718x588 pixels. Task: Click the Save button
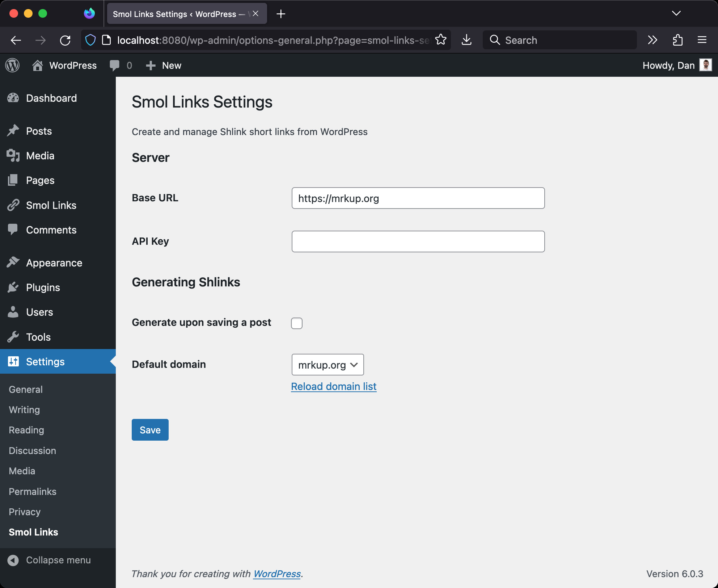click(x=150, y=429)
